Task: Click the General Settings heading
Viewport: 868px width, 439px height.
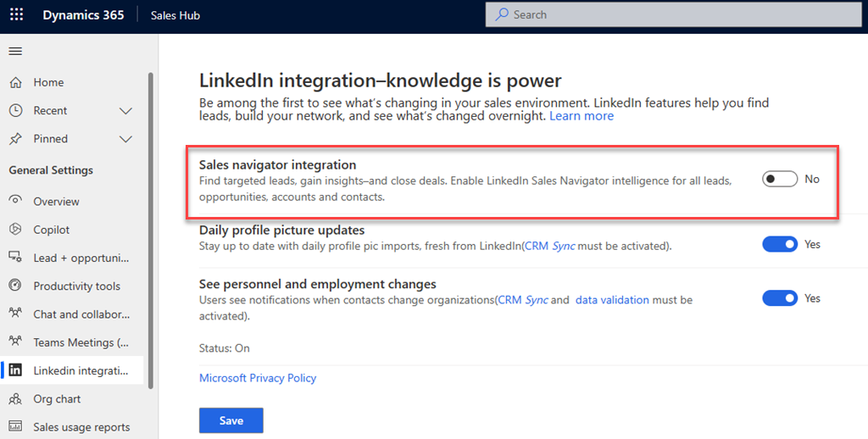Action: 51,170
